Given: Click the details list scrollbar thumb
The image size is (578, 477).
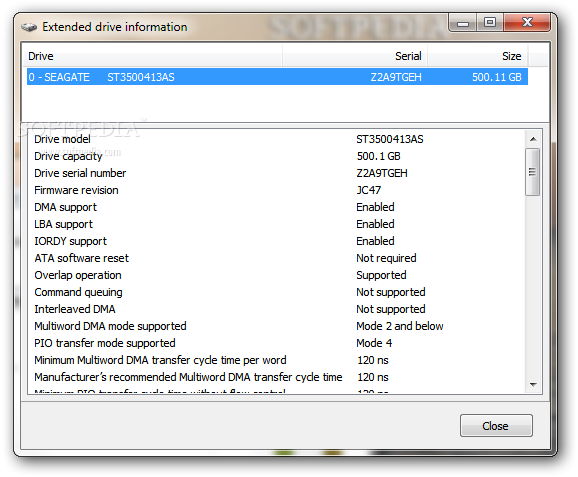Looking at the screenshot, I should (533, 172).
